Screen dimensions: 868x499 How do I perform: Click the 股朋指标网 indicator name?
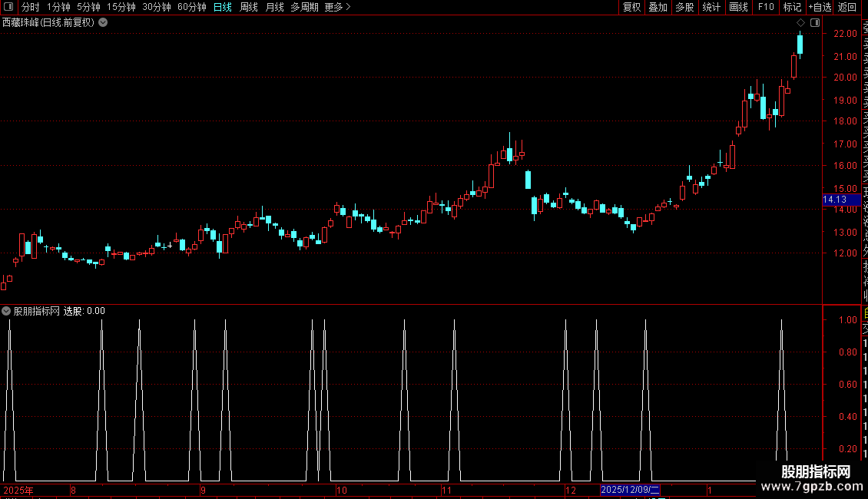point(37,312)
